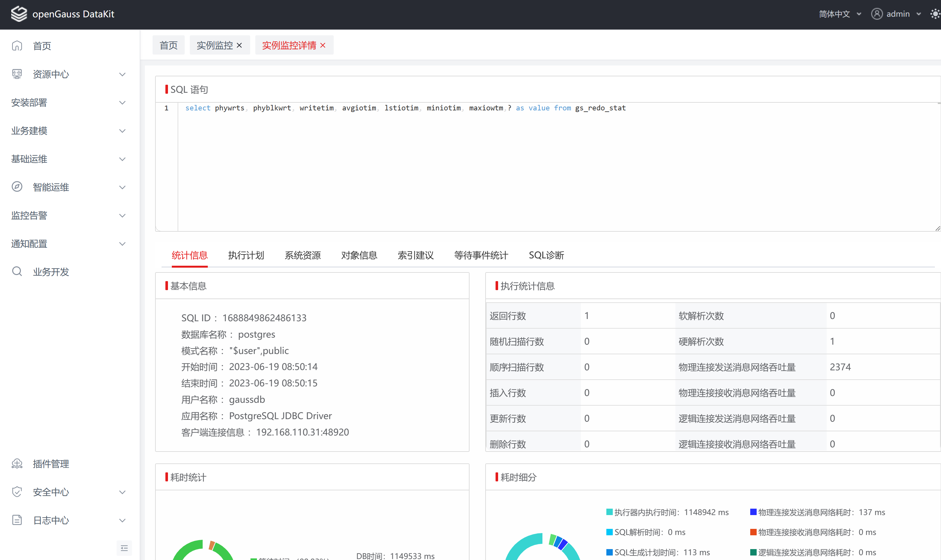Viewport: 941px width, 560px height.
Task: Click the compass icon next to 智能运维
Action: tap(17, 187)
